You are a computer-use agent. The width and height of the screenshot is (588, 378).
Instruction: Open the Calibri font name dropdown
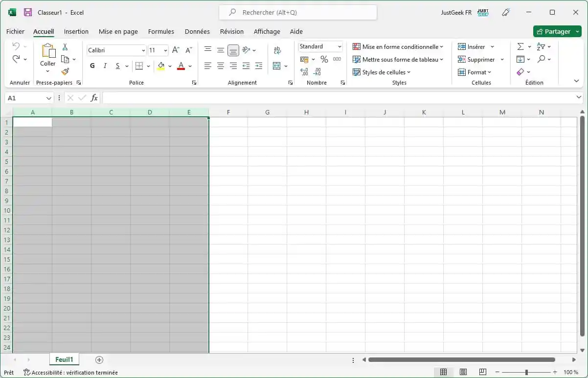(143, 50)
